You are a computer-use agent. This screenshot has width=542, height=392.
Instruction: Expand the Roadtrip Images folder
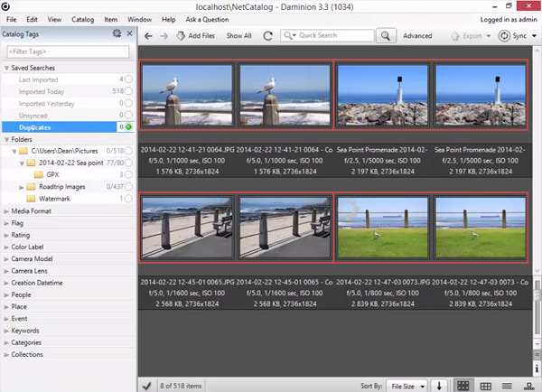point(21,186)
